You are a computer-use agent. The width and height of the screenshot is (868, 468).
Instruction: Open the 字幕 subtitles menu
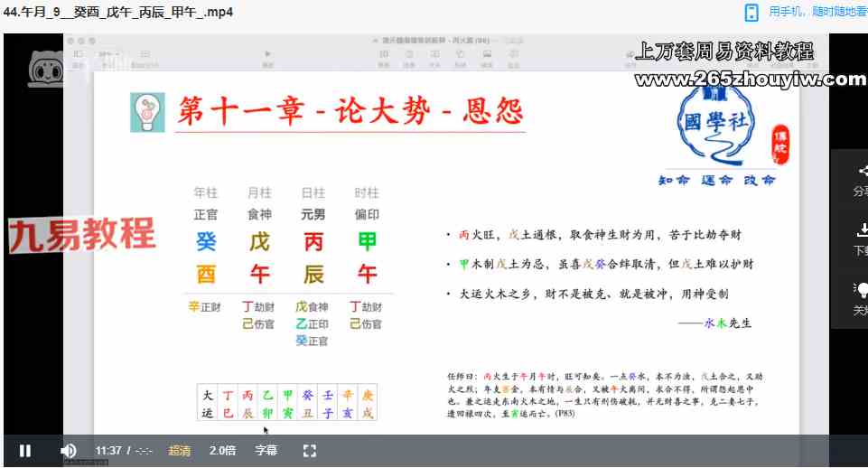[x=266, y=451]
